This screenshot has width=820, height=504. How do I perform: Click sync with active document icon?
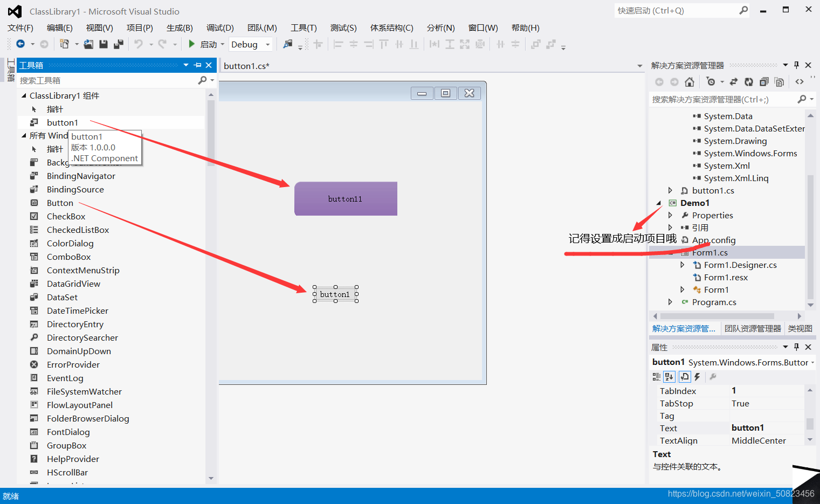pos(734,82)
